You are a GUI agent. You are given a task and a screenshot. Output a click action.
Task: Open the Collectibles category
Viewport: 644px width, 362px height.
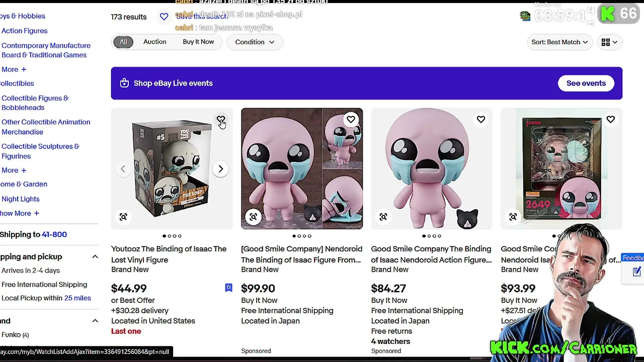[17, 83]
